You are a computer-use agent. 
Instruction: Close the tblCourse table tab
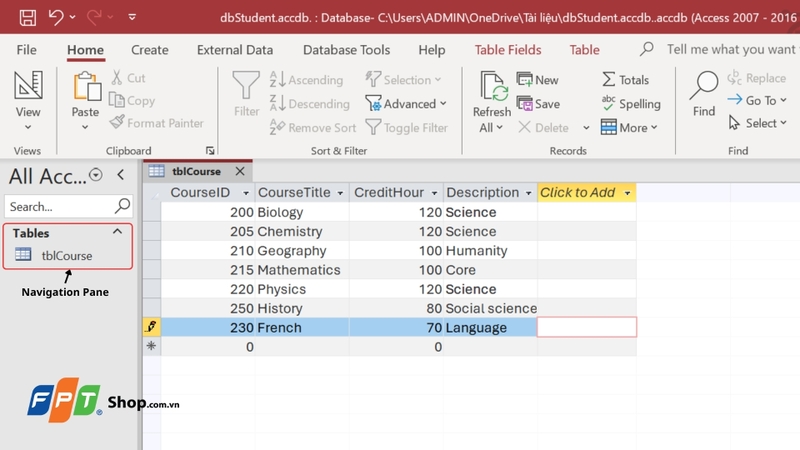click(240, 171)
